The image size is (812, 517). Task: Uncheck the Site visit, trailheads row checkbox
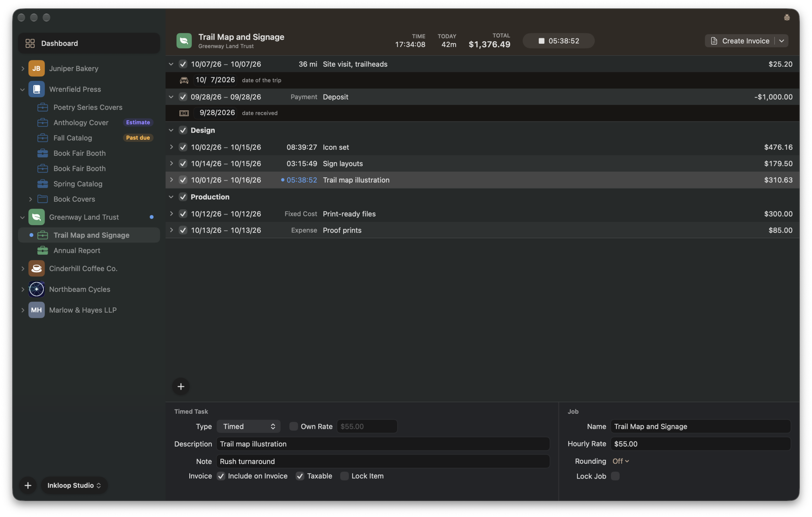pyautogui.click(x=183, y=64)
